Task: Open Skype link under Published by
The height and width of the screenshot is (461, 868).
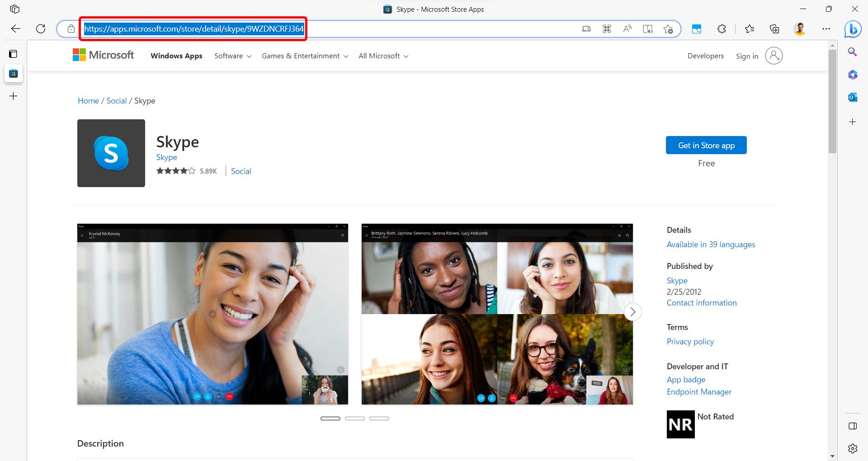Action: [677, 281]
